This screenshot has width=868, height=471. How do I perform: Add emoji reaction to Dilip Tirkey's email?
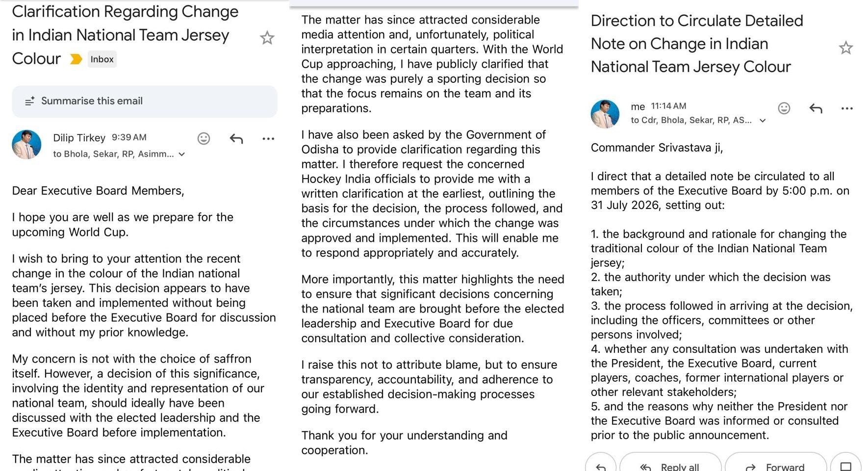[204, 139]
